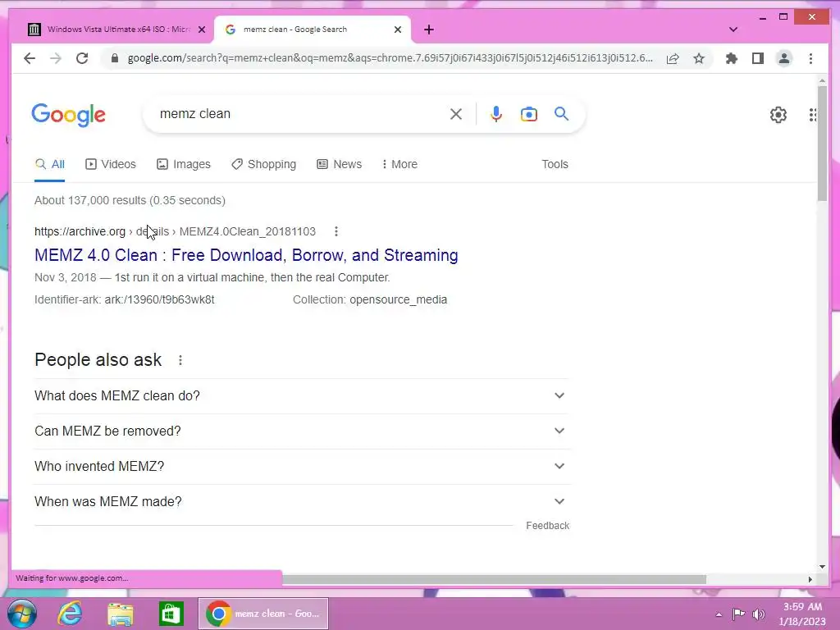Close the memz clean Google Search tab

click(x=398, y=30)
